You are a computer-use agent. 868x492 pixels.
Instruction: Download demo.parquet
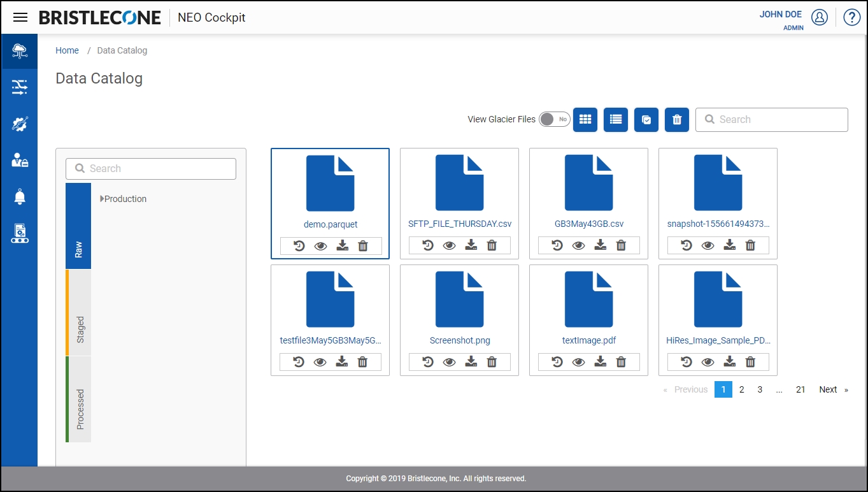342,246
